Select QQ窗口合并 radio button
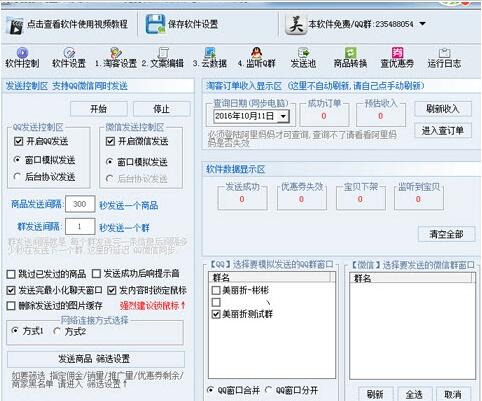Screen dimensions: 482x401 point(210,390)
